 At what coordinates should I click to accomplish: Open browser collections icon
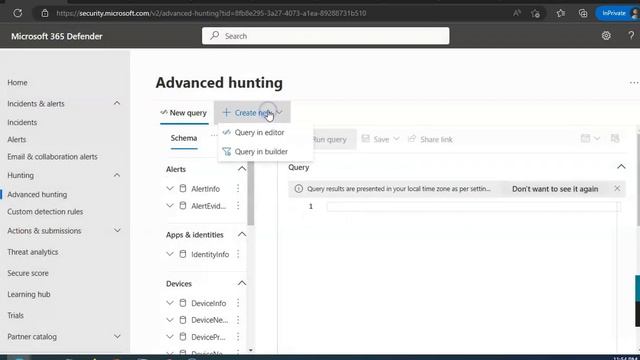tap(583, 13)
